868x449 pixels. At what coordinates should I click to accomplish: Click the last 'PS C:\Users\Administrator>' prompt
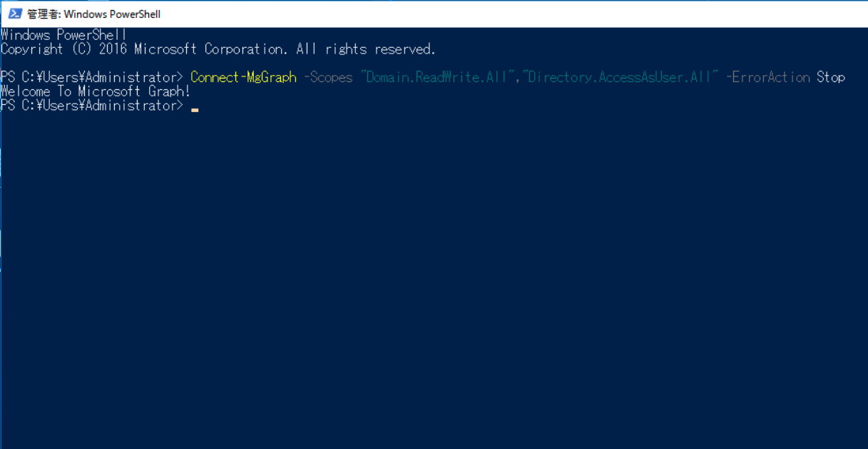coord(92,106)
